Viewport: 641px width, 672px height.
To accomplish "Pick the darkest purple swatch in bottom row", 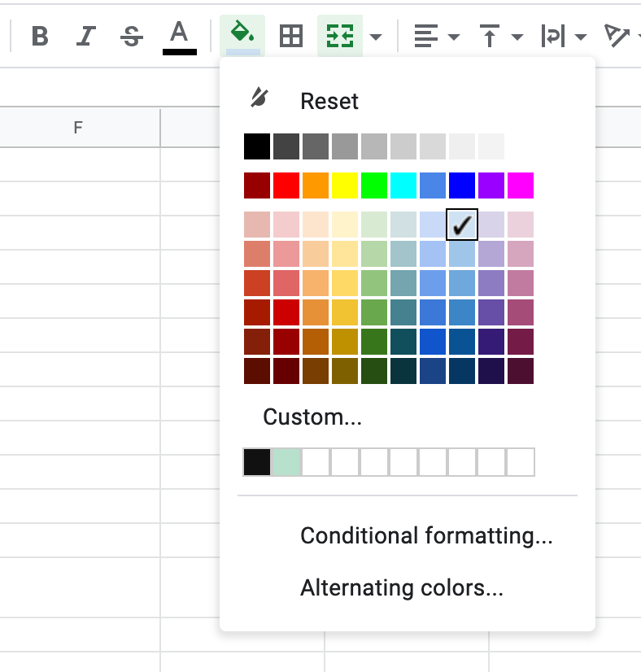I will click(491, 371).
